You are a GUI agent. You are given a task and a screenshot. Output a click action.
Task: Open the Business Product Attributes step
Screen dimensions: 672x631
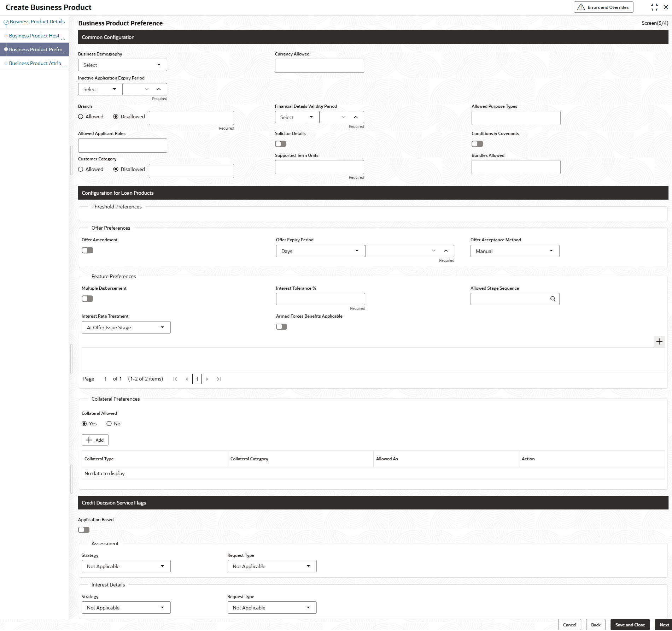(x=35, y=63)
